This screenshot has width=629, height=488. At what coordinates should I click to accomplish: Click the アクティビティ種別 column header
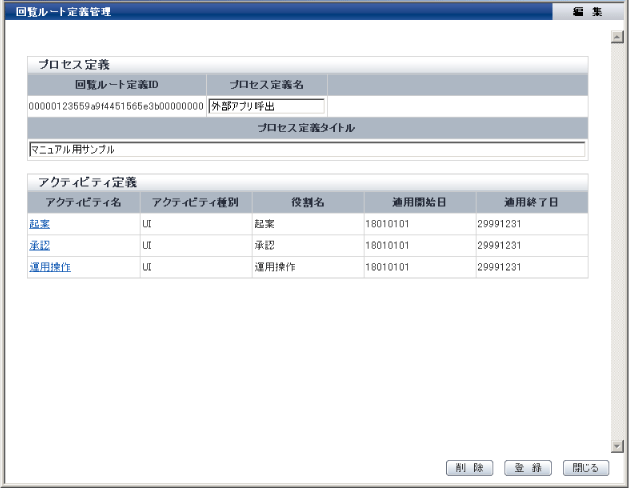click(x=195, y=202)
